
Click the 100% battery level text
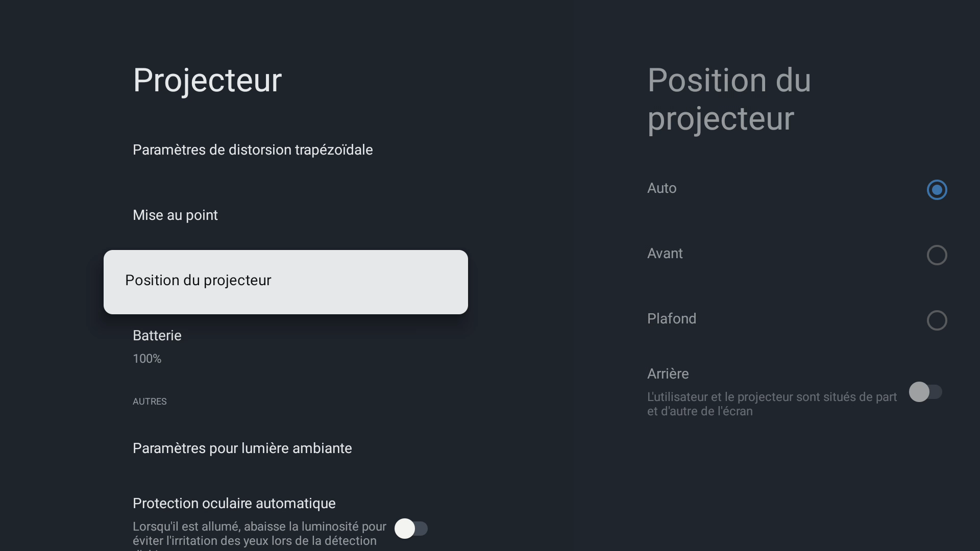pos(147,359)
